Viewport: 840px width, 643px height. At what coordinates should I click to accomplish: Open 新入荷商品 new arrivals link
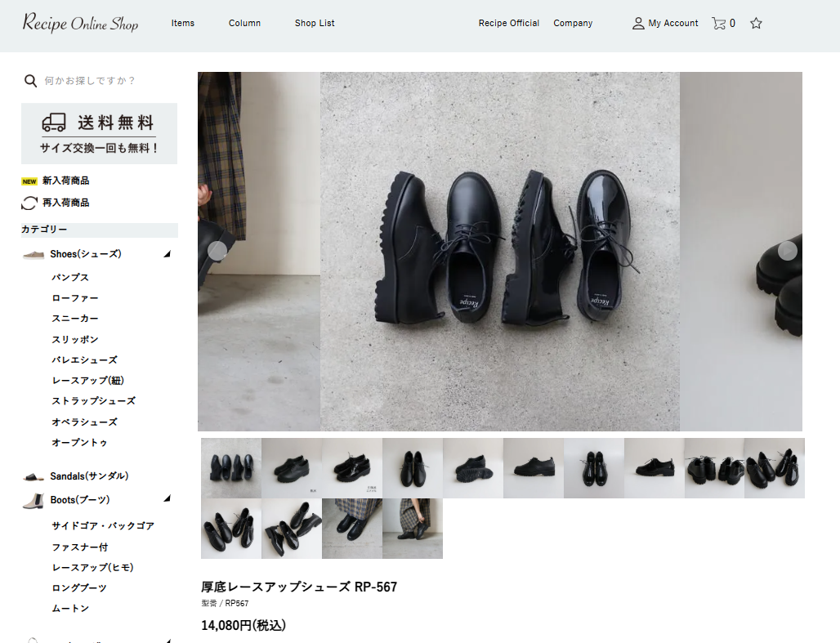point(66,181)
